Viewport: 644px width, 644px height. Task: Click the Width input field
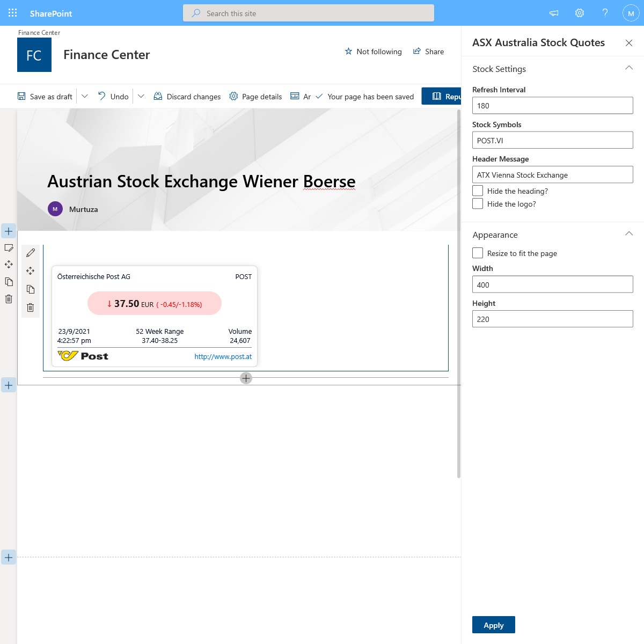click(x=553, y=284)
